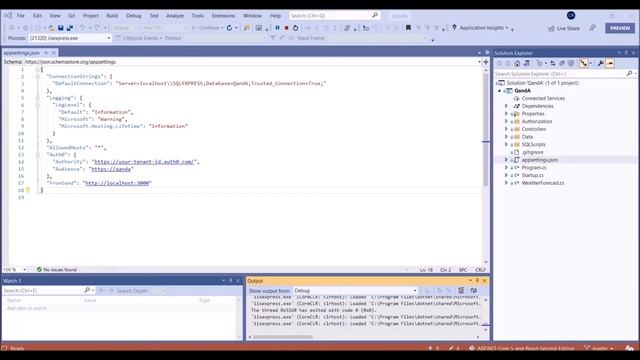Image resolution: width=640 pixels, height=360 pixels.
Task: Click the search magnifier in Solution Explorer
Action: [629, 73]
